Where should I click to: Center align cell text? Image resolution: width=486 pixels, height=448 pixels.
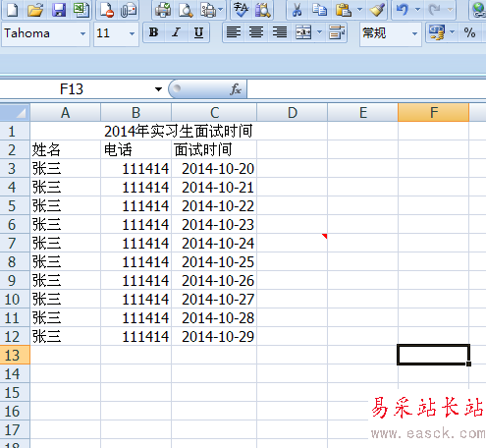point(256,32)
